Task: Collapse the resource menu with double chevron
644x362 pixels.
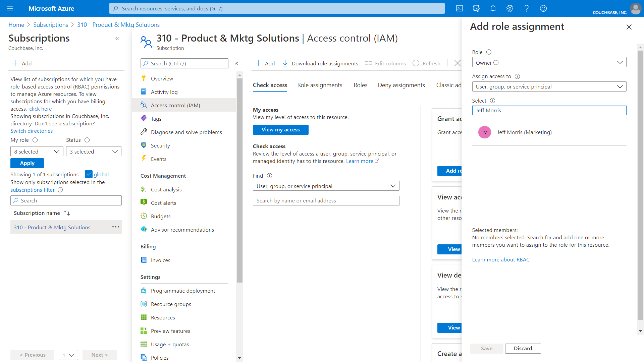Action: click(x=237, y=63)
